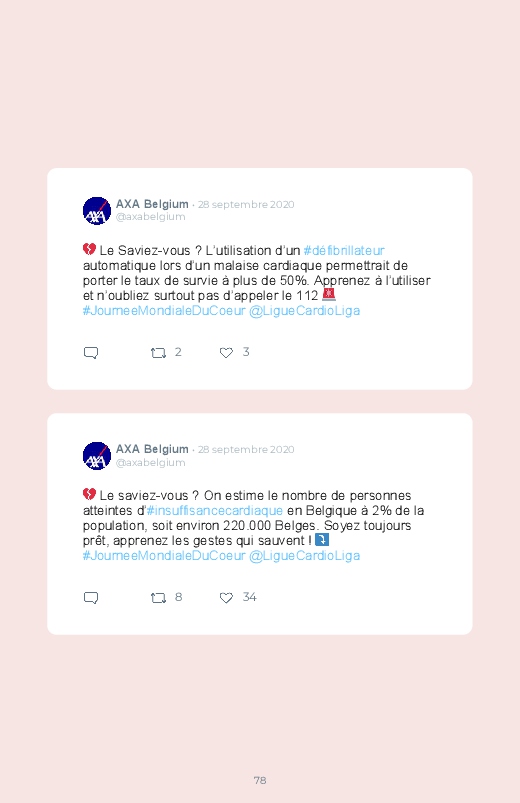Click AXA logo avatar on first tweet

tap(97, 210)
